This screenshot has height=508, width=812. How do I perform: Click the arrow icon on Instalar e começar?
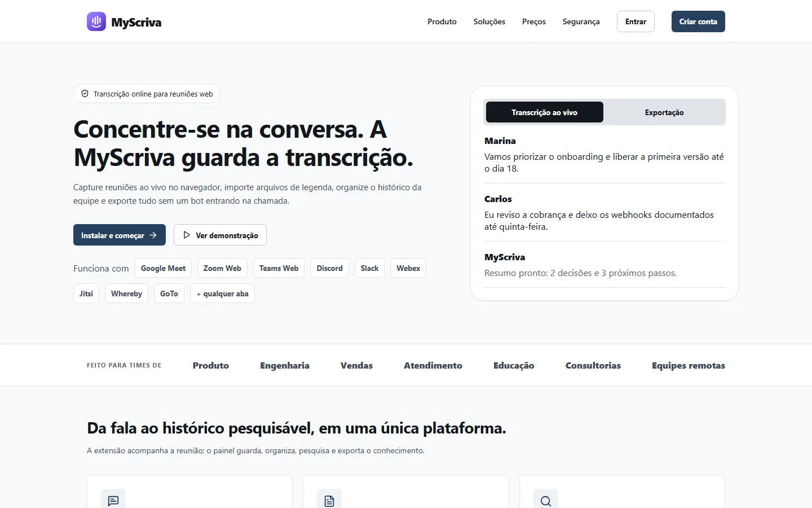pyautogui.click(x=153, y=235)
